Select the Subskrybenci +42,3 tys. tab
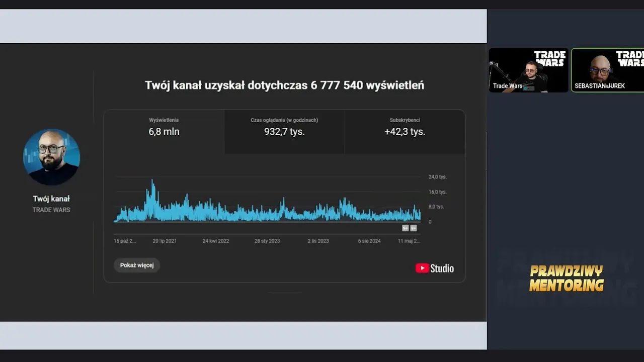The image size is (644, 362). pos(405,132)
